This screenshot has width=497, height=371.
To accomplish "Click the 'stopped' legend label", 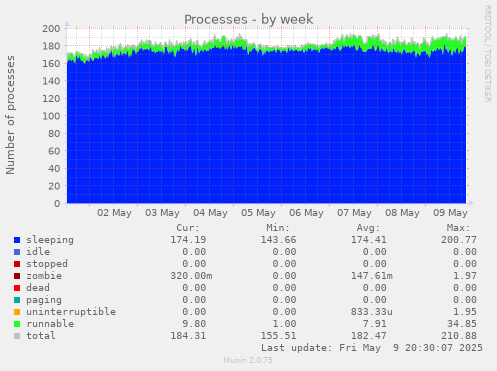I will click(47, 264).
